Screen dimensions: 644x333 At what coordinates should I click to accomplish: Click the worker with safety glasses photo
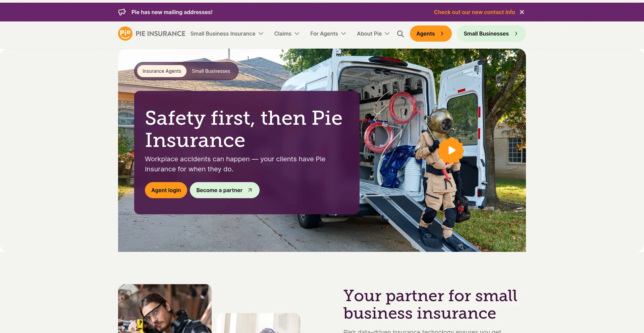(x=165, y=309)
